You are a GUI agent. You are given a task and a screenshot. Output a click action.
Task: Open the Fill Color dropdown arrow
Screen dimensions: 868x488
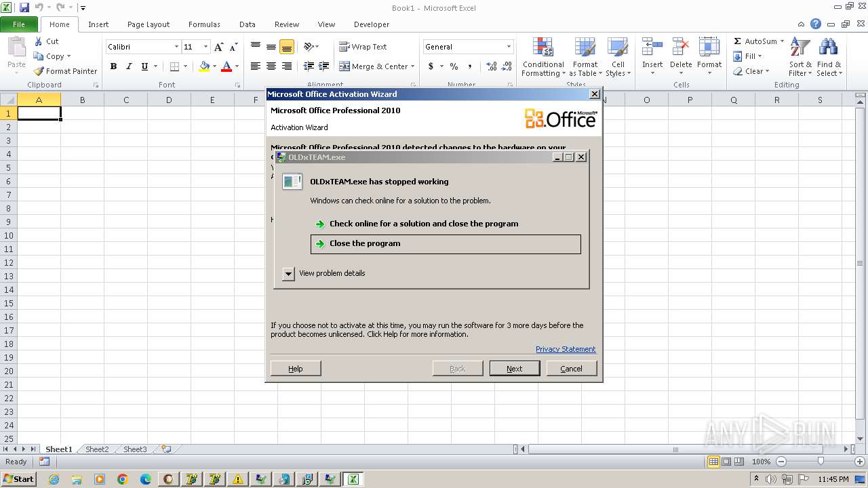(214, 66)
